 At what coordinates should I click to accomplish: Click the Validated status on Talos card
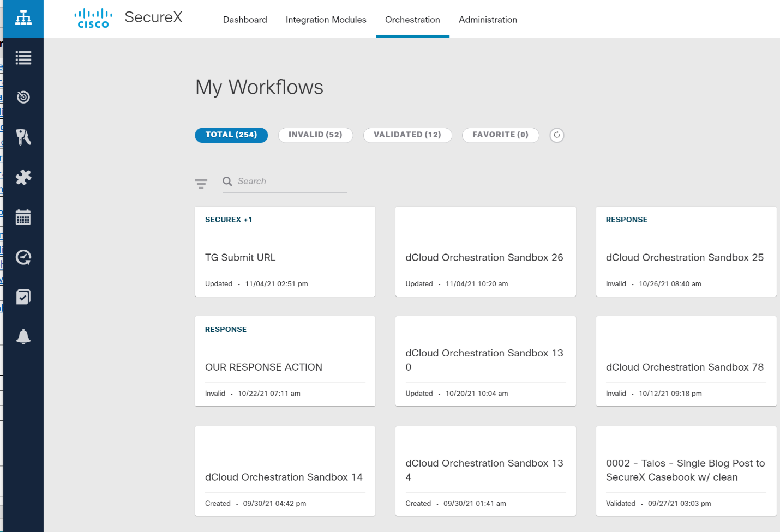(621, 504)
